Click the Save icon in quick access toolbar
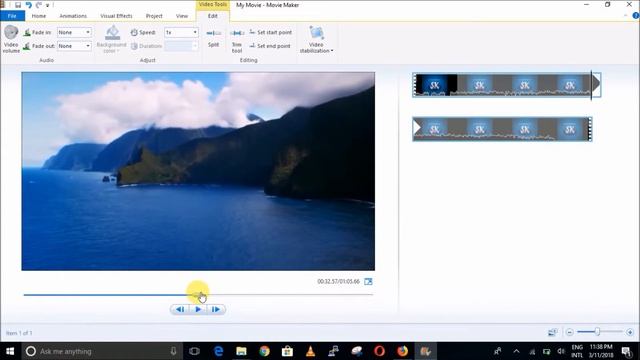 [18, 5]
